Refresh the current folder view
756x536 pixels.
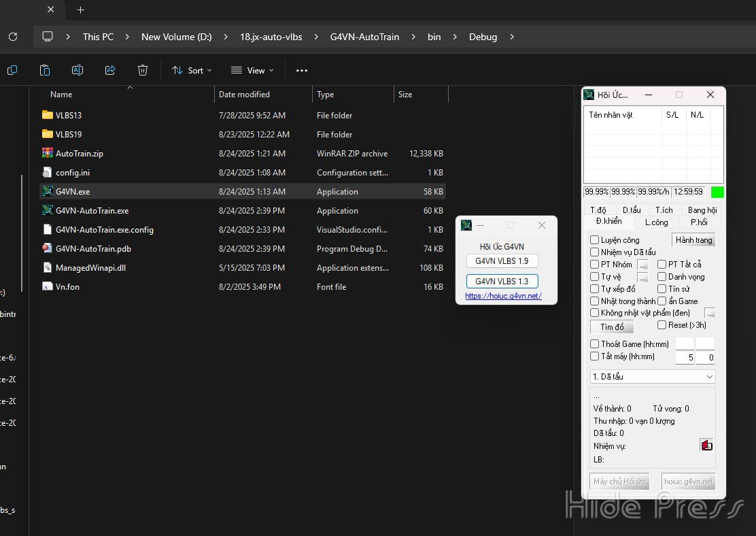13,37
